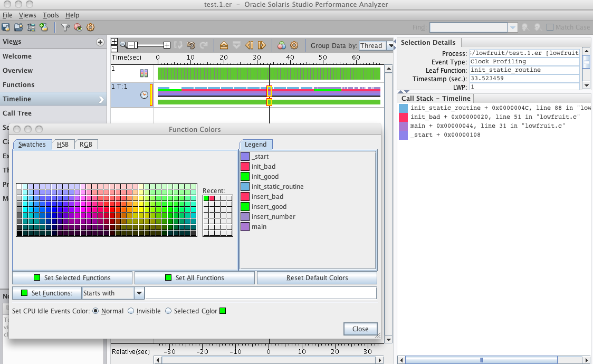Click the timeline Up one frame icon

(x=224, y=45)
